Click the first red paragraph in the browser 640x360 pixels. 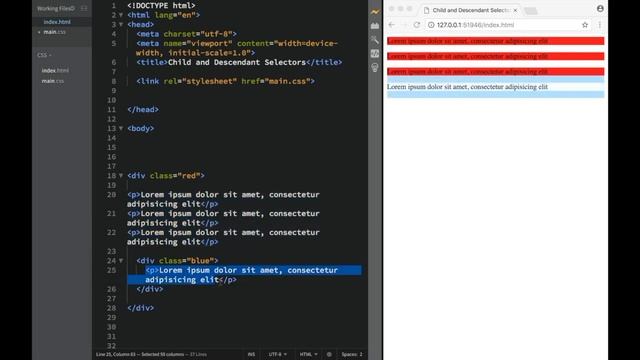(x=496, y=41)
